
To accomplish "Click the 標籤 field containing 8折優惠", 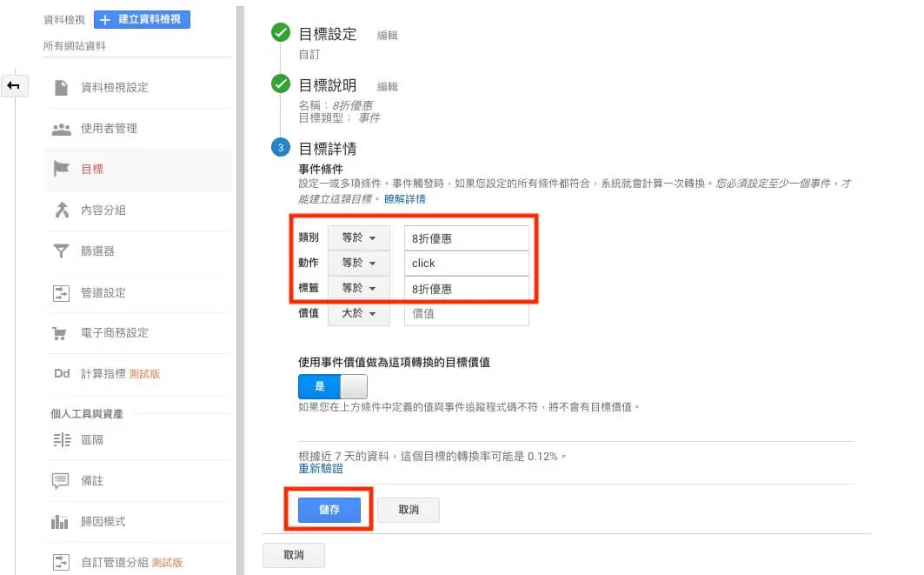I will click(466, 289).
